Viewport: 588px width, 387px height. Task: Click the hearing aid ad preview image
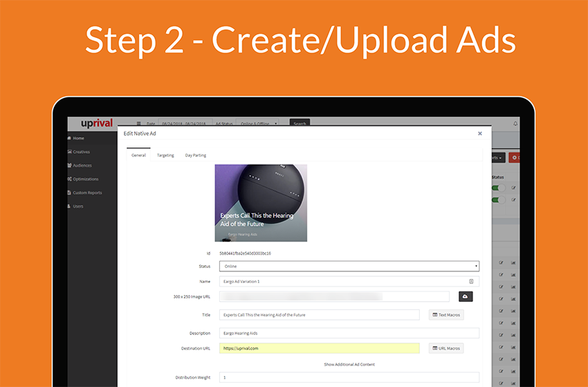click(261, 203)
